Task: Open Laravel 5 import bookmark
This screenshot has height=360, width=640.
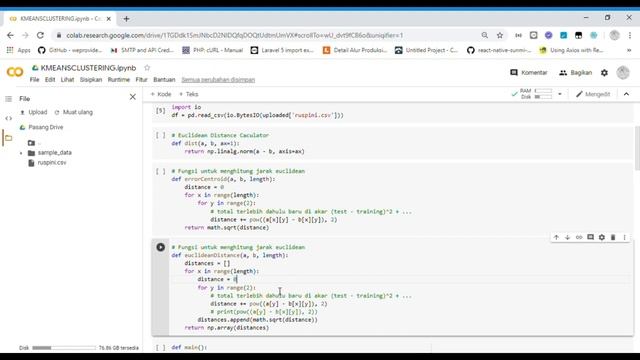Action: click(282, 50)
